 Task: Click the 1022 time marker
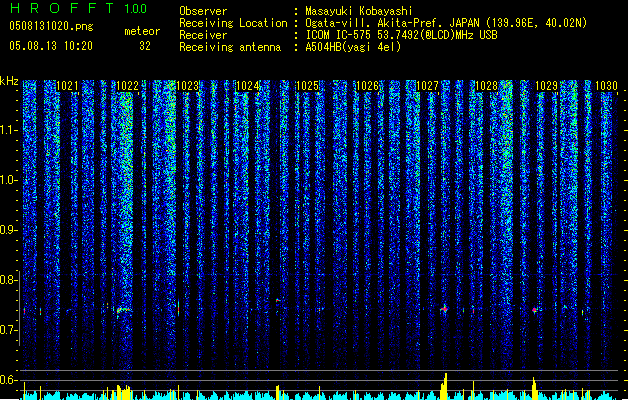click(x=127, y=86)
